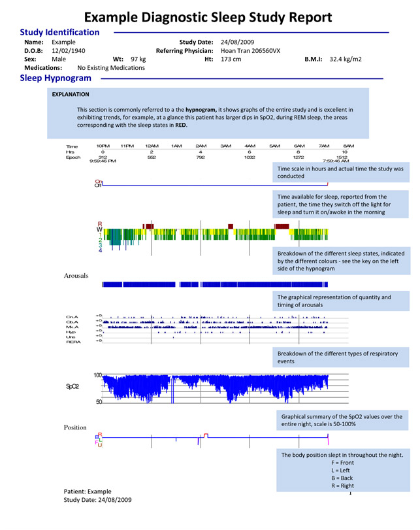This screenshot has height=530, width=420.
Task: Click the 7:59:46 AM end time label
Action: pyautogui.click(x=336, y=161)
